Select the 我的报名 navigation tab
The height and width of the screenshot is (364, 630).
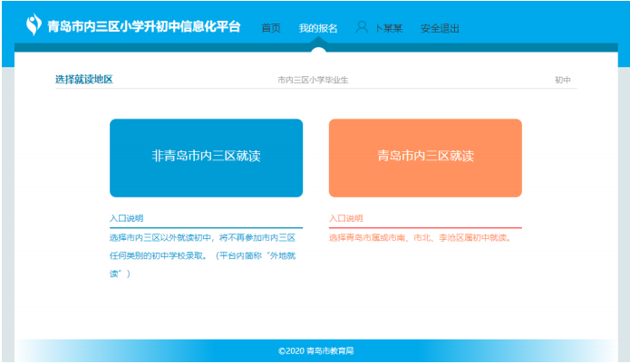point(318,28)
